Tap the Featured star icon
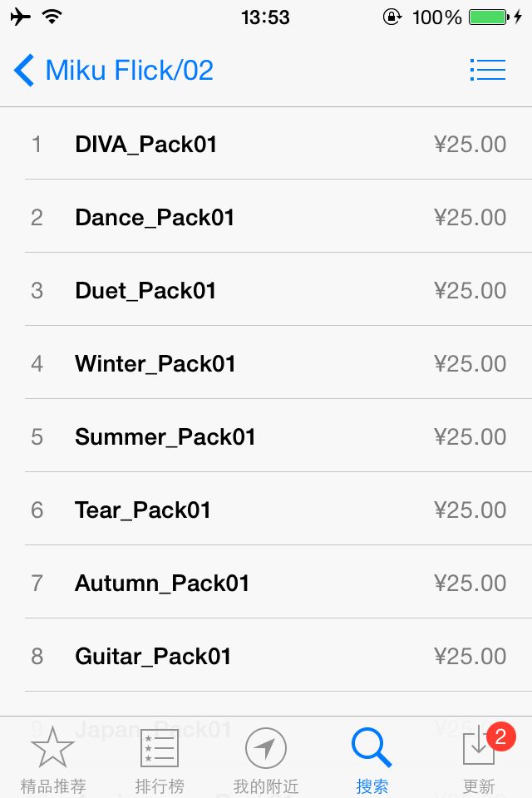532x798 pixels. (52, 746)
